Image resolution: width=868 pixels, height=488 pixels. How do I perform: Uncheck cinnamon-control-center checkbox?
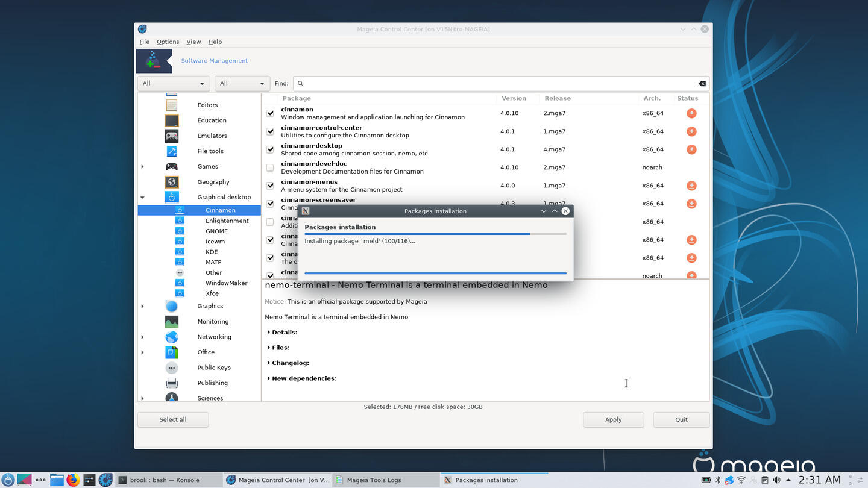coord(270,131)
